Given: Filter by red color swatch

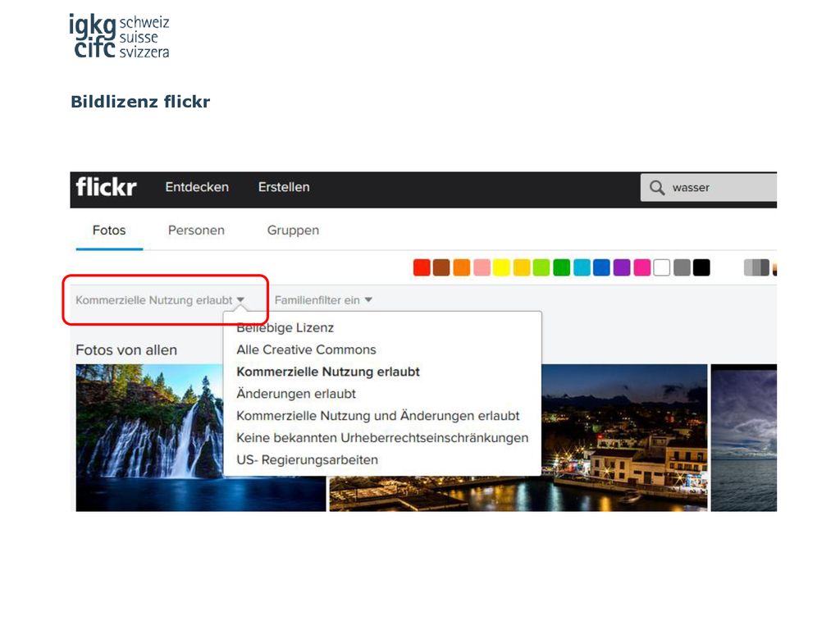Looking at the screenshot, I should click(x=422, y=267).
